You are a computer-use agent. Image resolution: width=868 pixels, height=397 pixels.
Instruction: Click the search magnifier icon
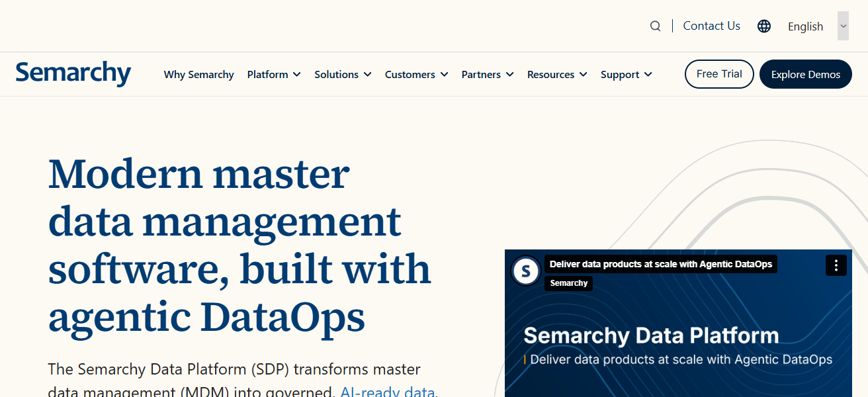click(655, 26)
